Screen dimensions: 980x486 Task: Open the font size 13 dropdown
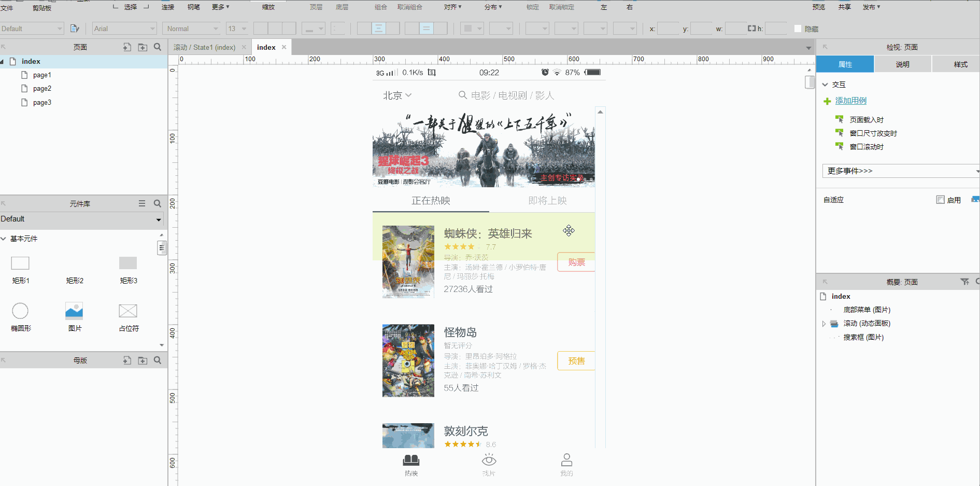click(237, 29)
